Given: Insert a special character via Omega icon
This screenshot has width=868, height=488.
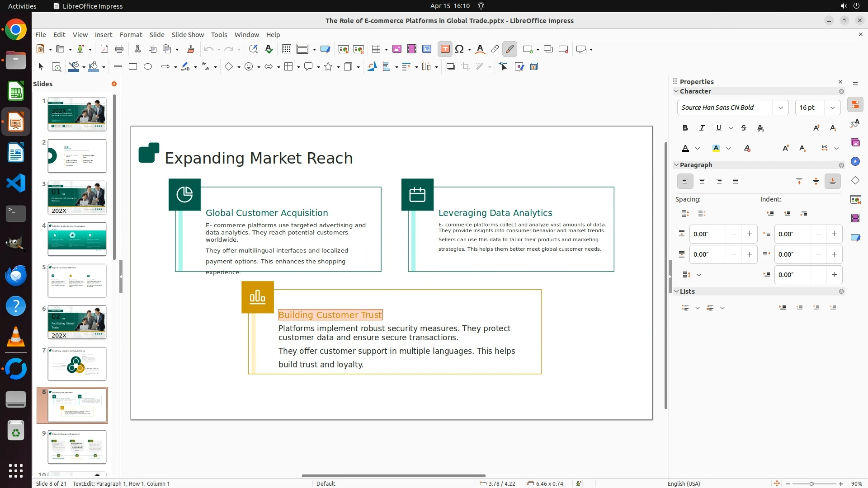Looking at the screenshot, I should click(x=459, y=49).
